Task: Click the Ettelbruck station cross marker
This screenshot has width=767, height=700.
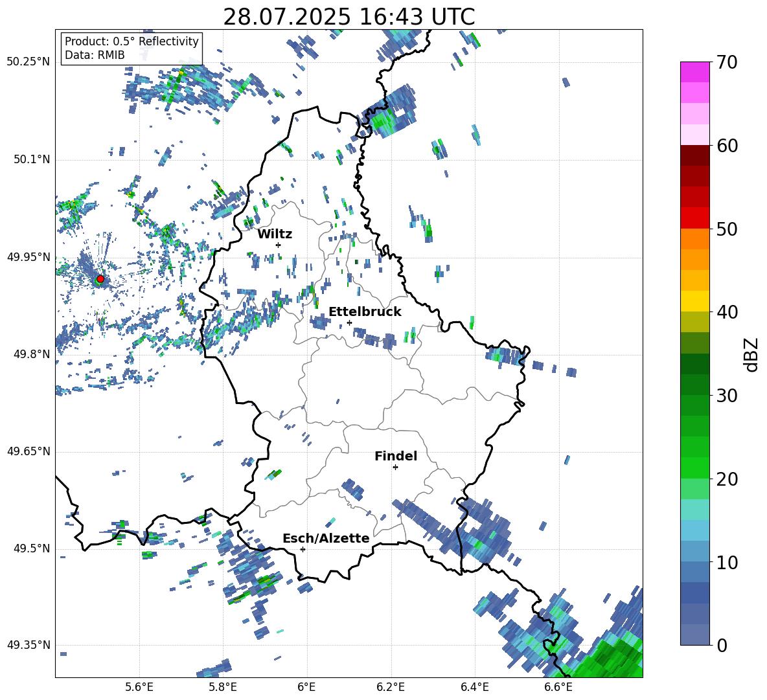Action: (349, 322)
